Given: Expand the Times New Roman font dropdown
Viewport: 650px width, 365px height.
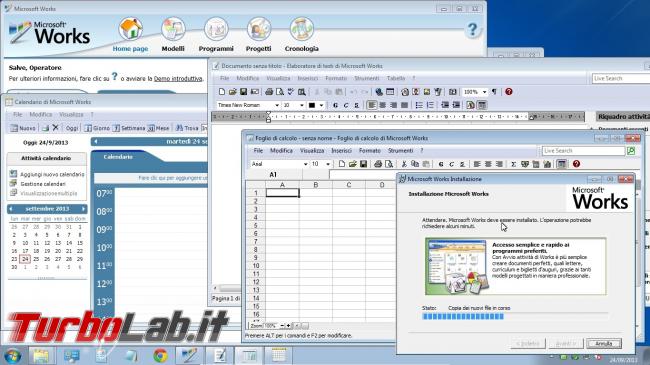Looking at the screenshot, I should coord(277,105).
